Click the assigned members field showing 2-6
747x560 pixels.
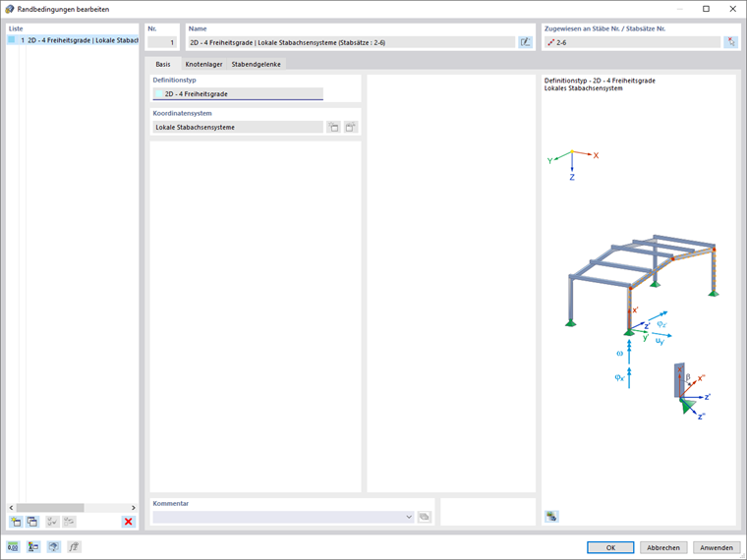632,42
